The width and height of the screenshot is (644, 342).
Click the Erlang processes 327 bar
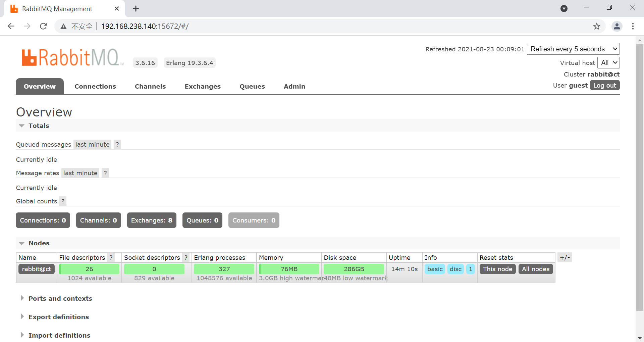(224, 269)
